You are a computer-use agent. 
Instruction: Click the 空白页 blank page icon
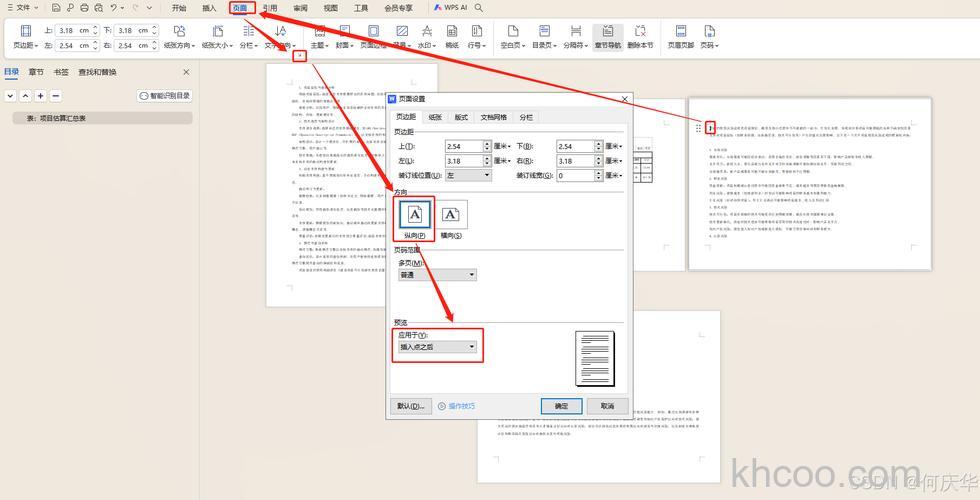point(511,38)
